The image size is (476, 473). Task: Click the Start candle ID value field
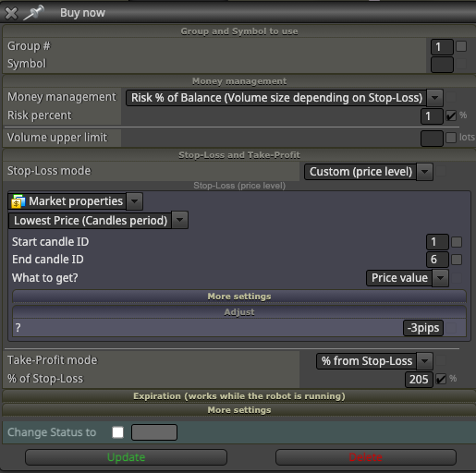437,242
